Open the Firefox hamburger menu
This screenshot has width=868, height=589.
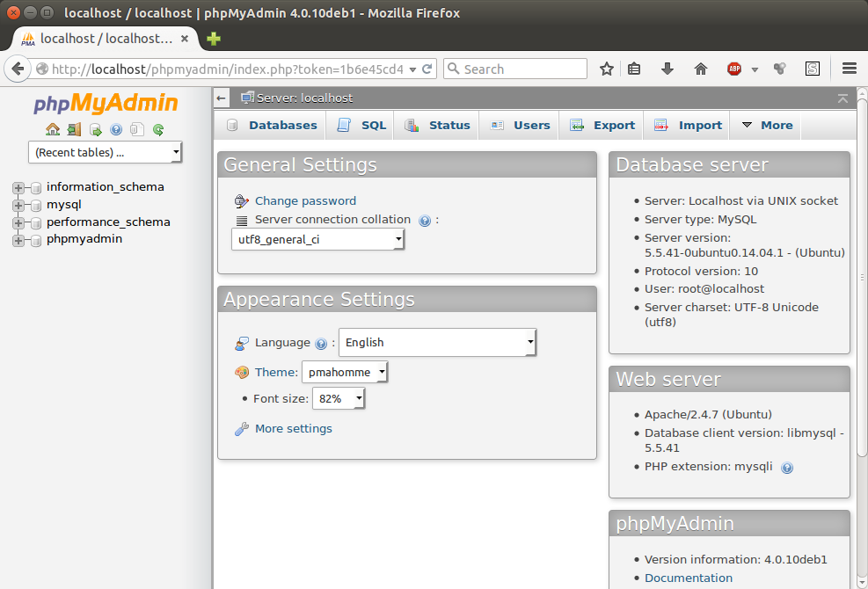point(850,69)
